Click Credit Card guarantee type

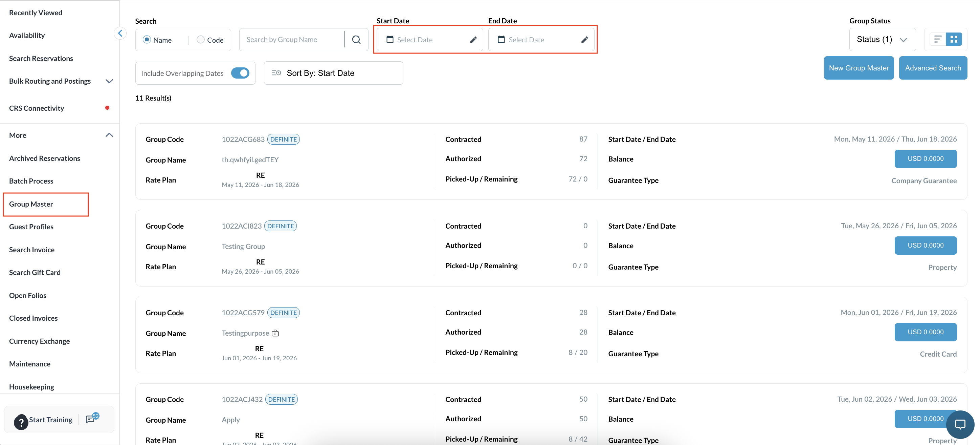938,354
